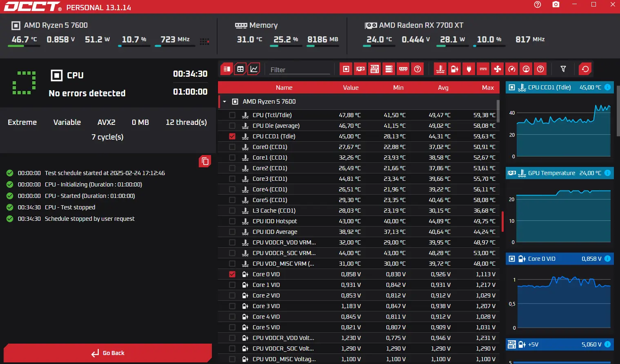Screen dimensions: 620x364
Task: Open info for the +5V graph
Action: (607, 344)
